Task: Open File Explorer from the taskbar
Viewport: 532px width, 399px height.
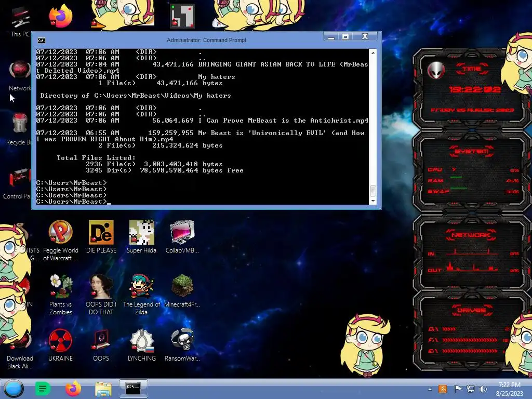Action: coord(103,389)
